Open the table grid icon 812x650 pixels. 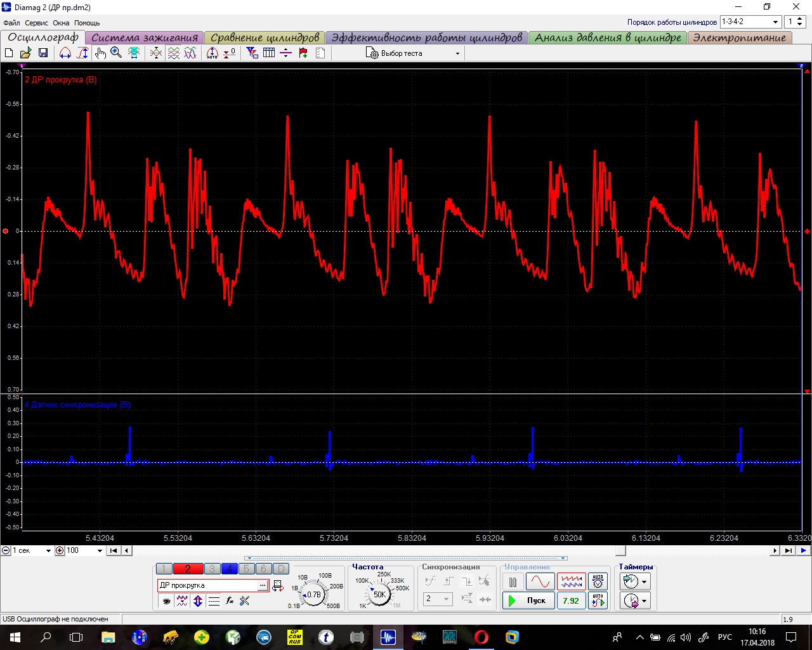tap(269, 53)
